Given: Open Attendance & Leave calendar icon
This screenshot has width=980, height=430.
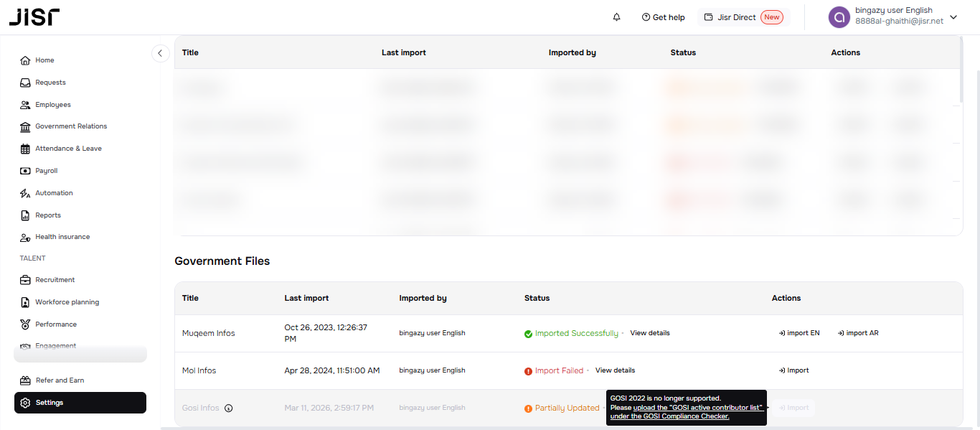Looking at the screenshot, I should tap(25, 149).
